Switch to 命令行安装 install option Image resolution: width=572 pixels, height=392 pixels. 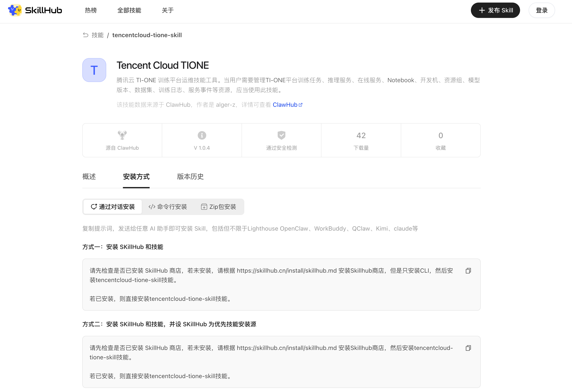(x=168, y=207)
